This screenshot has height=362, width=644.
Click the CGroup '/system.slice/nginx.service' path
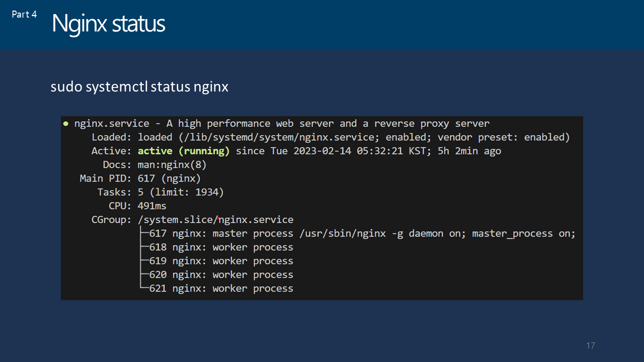click(x=215, y=220)
